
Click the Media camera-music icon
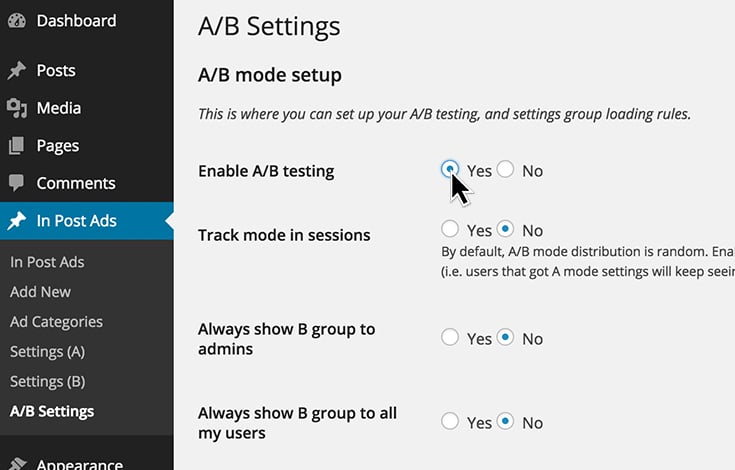coord(17,108)
